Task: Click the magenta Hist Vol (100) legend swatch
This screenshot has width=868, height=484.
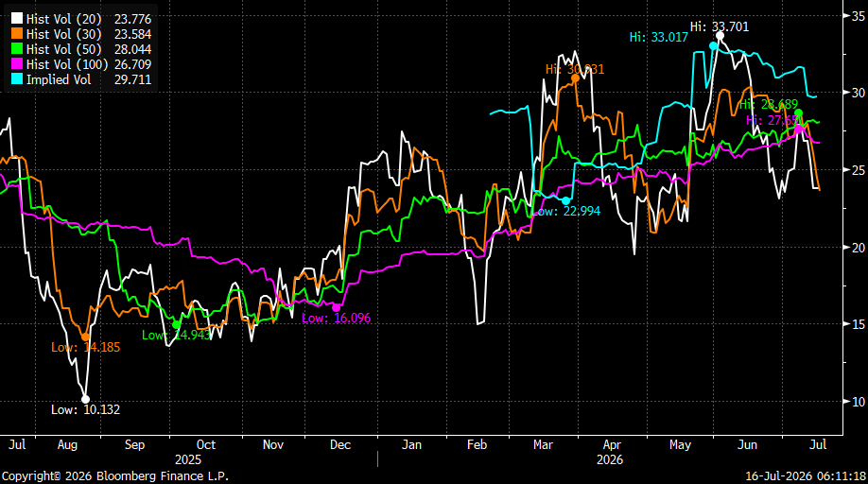Action: coord(17,64)
